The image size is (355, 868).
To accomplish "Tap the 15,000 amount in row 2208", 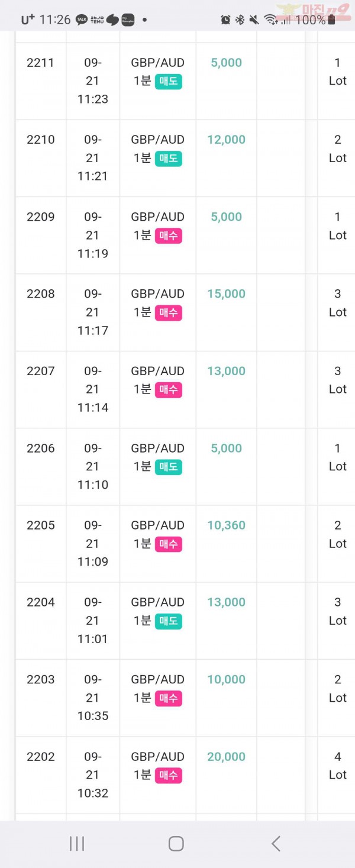I will click(x=226, y=294).
